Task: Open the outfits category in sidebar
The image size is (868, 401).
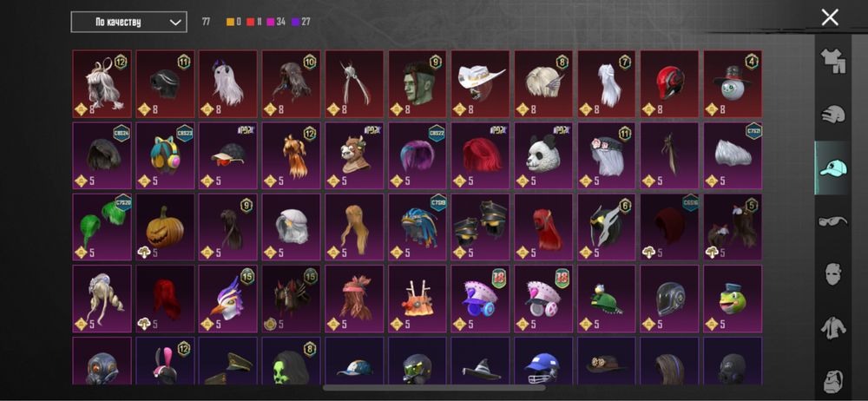Action: (832, 61)
